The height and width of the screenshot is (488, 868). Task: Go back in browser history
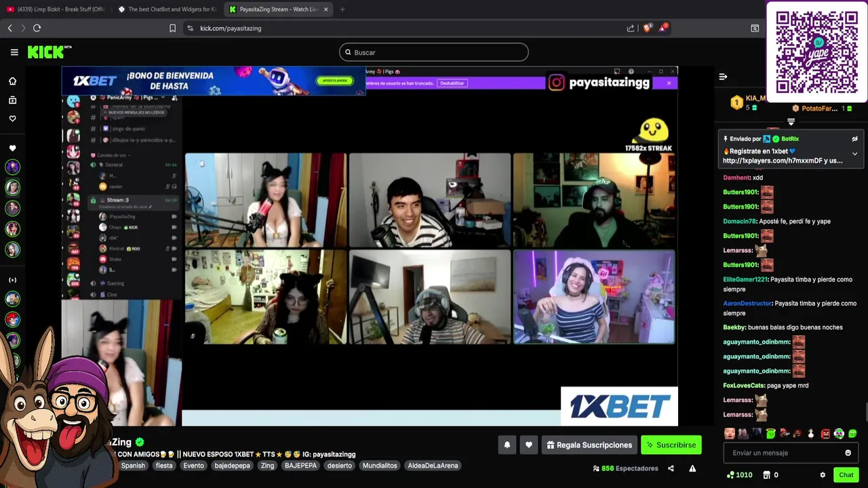tap(9, 28)
